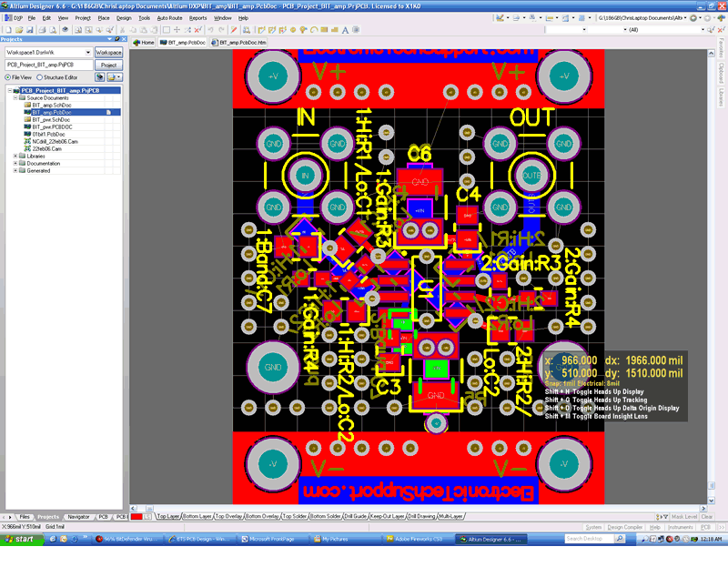
Task: Click the Home icon tab
Action: (143, 43)
